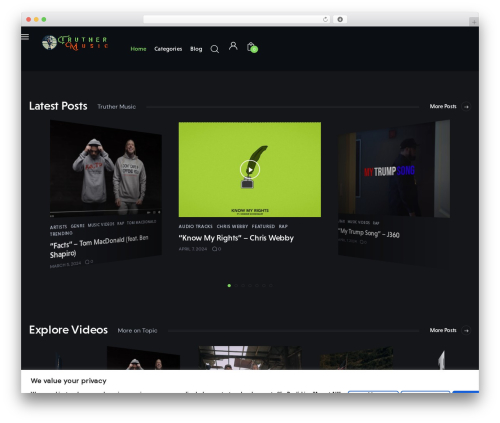Image resolution: width=500 pixels, height=423 pixels.
Task: Click the warehouse video thumbnail in Explore Videos
Action: [250, 358]
